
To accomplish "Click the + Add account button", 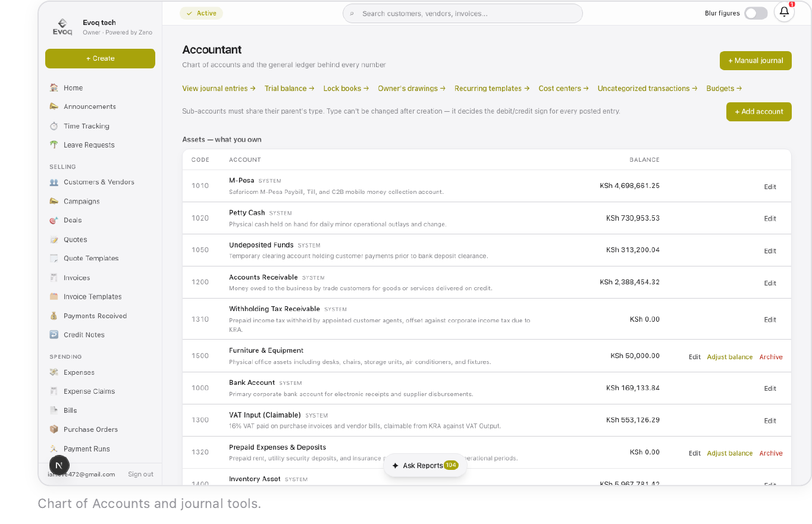I will 759,112.
